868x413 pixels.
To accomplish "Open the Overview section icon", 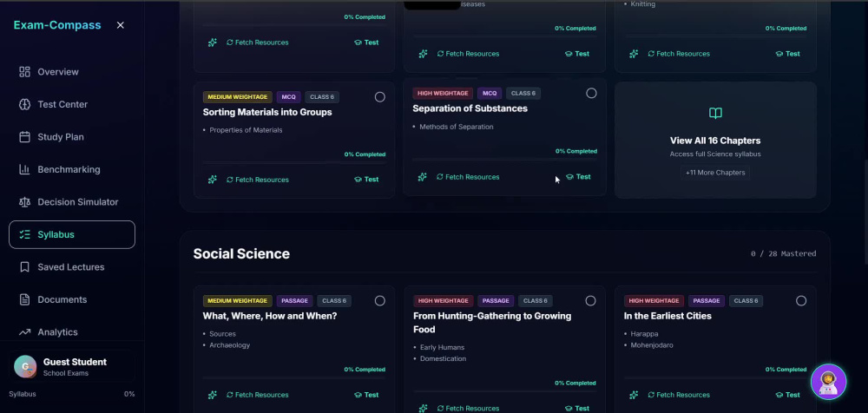I will coord(24,72).
